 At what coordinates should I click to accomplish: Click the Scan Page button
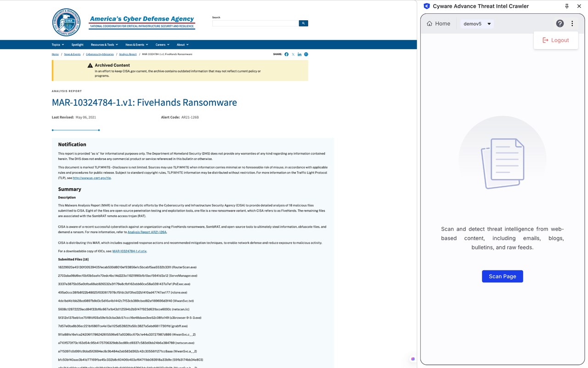502,276
